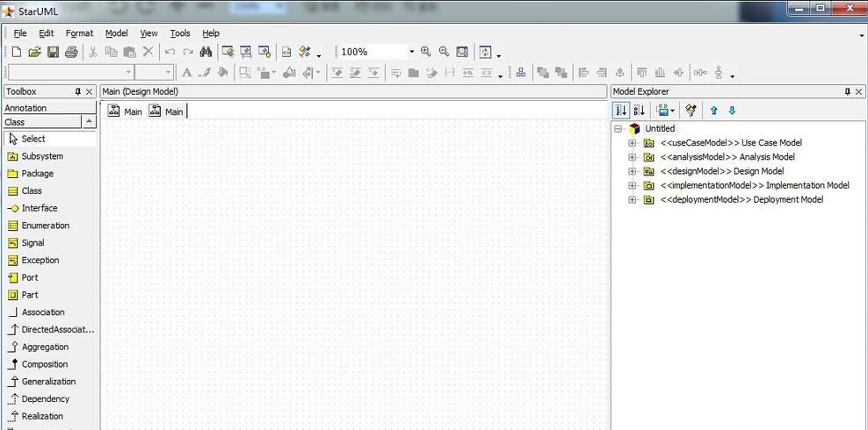
Task: Fit diagram to window icon
Action: click(x=462, y=52)
